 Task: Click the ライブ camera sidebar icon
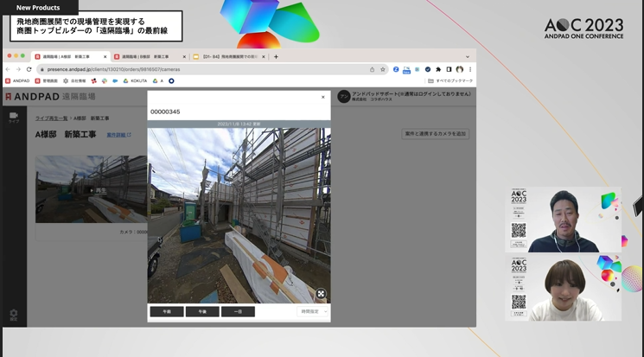14,118
